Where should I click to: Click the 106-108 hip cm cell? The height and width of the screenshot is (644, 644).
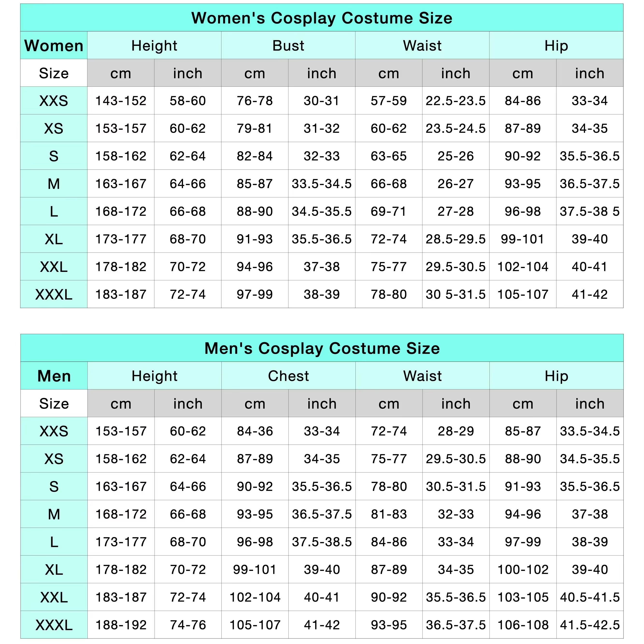[x=523, y=625]
